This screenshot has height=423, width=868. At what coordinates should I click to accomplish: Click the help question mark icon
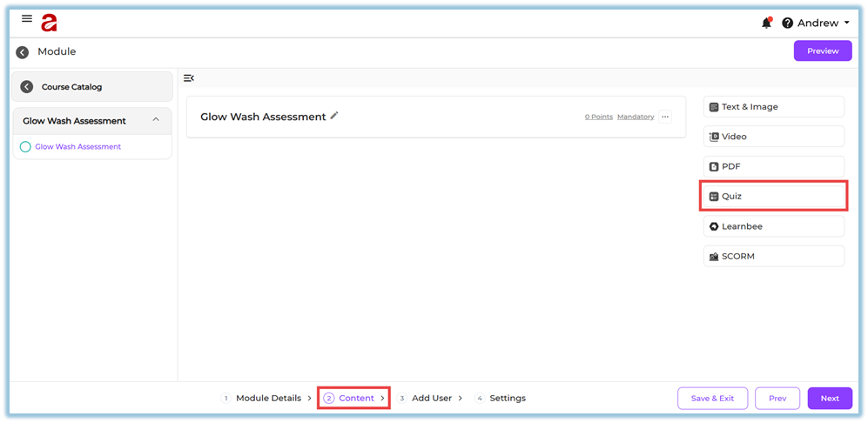pyautogui.click(x=787, y=23)
